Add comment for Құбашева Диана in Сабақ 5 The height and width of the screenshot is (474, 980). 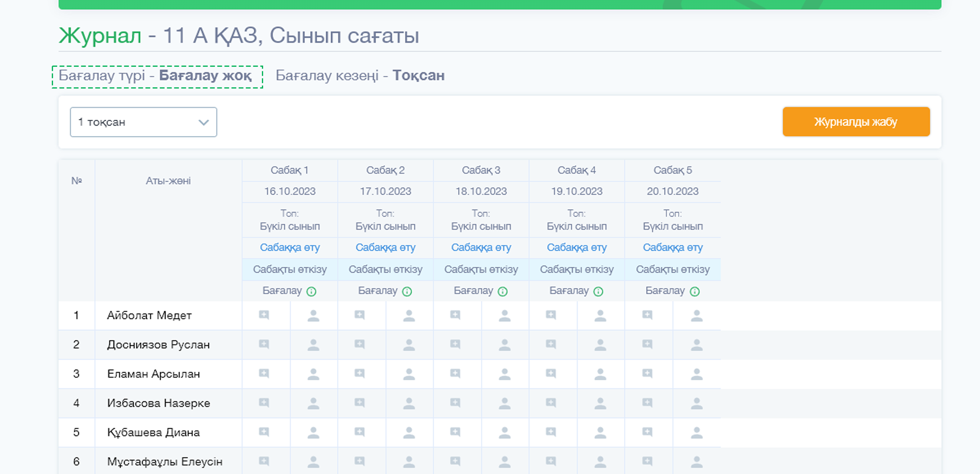(647, 432)
